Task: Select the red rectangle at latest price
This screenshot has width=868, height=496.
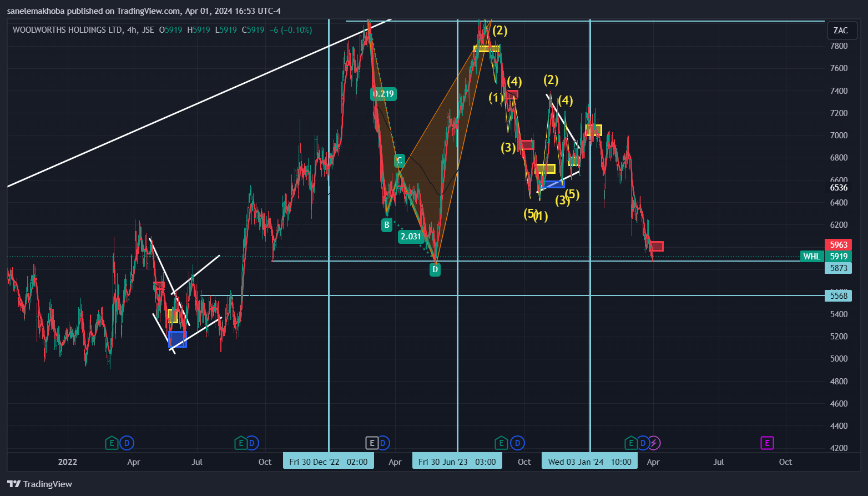Action: pyautogui.click(x=657, y=246)
